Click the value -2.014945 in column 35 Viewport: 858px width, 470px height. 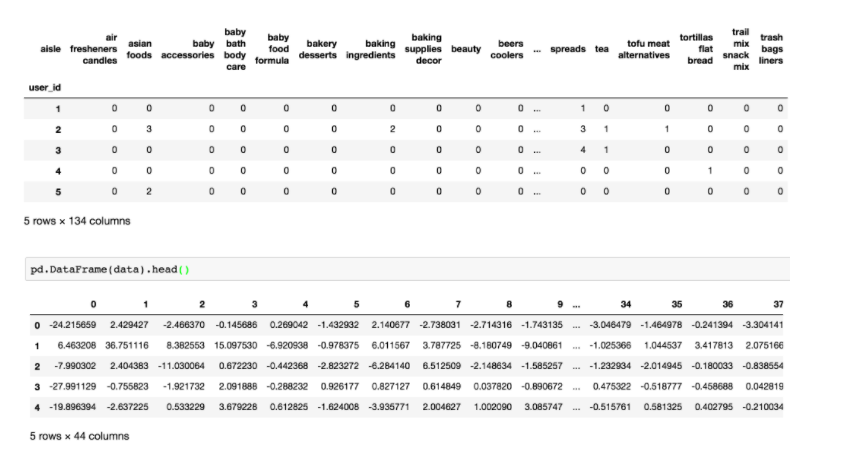coord(661,366)
